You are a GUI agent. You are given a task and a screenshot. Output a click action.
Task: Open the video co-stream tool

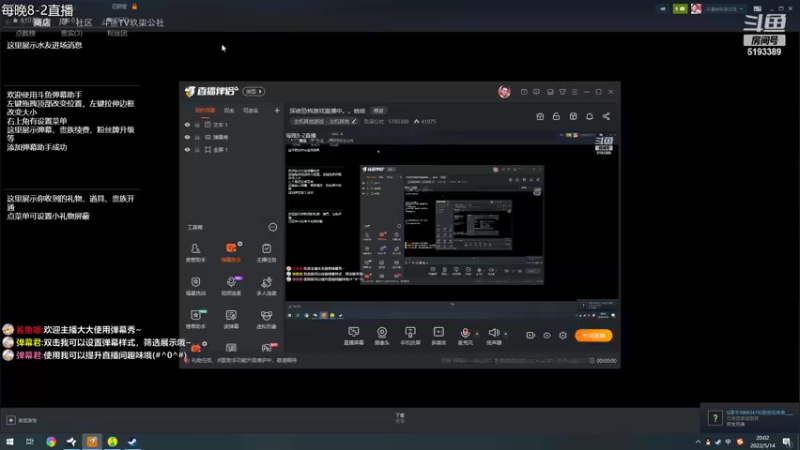tap(231, 286)
